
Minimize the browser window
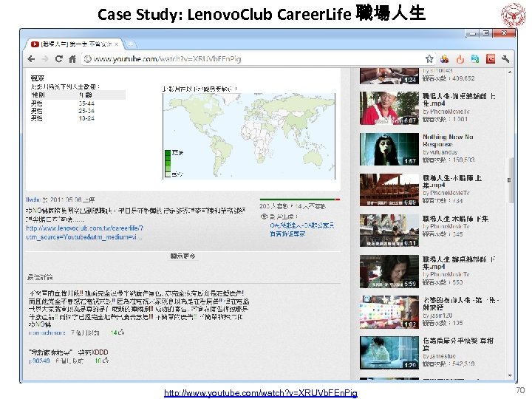pos(471,33)
